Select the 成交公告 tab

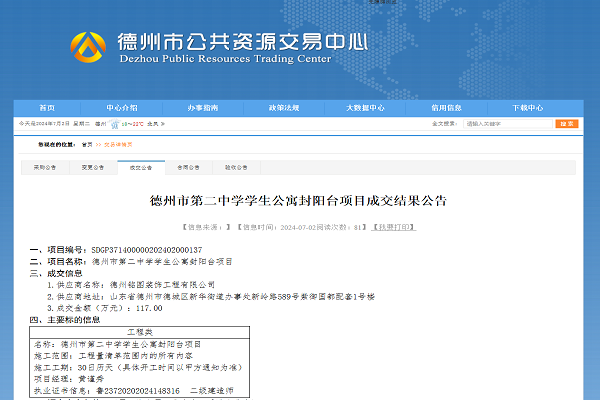141,168
